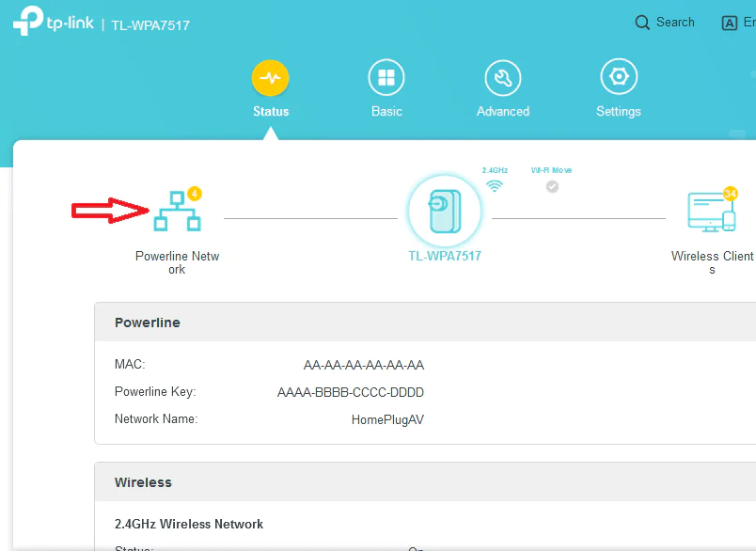Click the Basic grid icon
This screenshot has width=756, height=551.
pyautogui.click(x=386, y=77)
